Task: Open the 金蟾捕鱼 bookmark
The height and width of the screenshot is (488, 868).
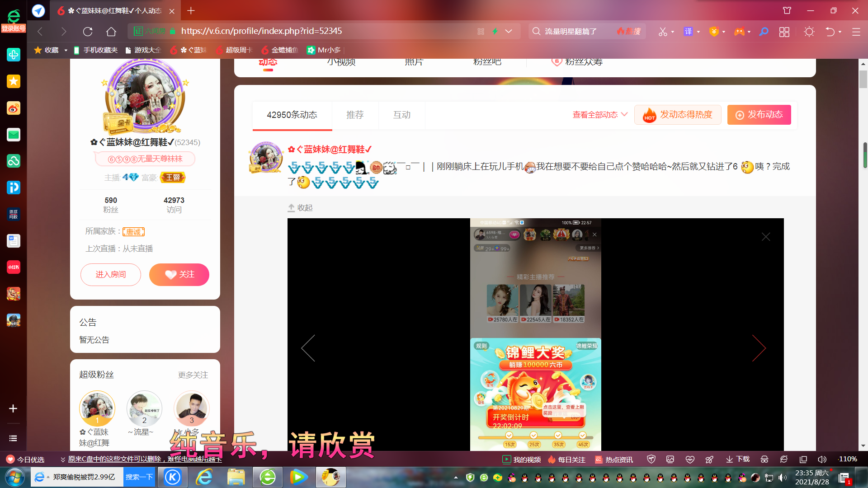Action: (x=280, y=50)
